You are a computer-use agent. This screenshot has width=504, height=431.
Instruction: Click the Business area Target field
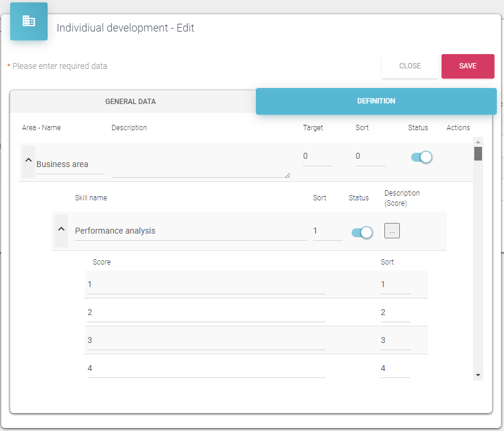[317, 156]
